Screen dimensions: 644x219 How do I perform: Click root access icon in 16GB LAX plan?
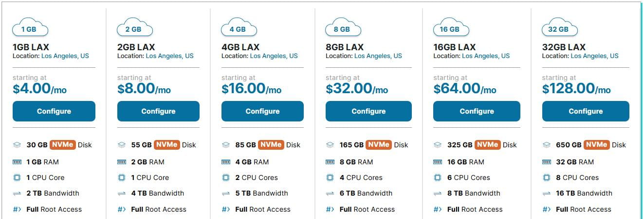tap(438, 210)
